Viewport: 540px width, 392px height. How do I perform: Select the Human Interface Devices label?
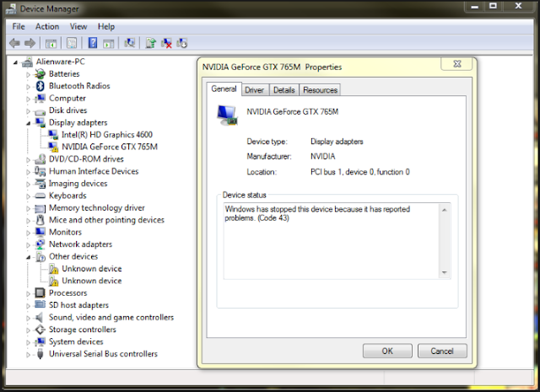(94, 171)
